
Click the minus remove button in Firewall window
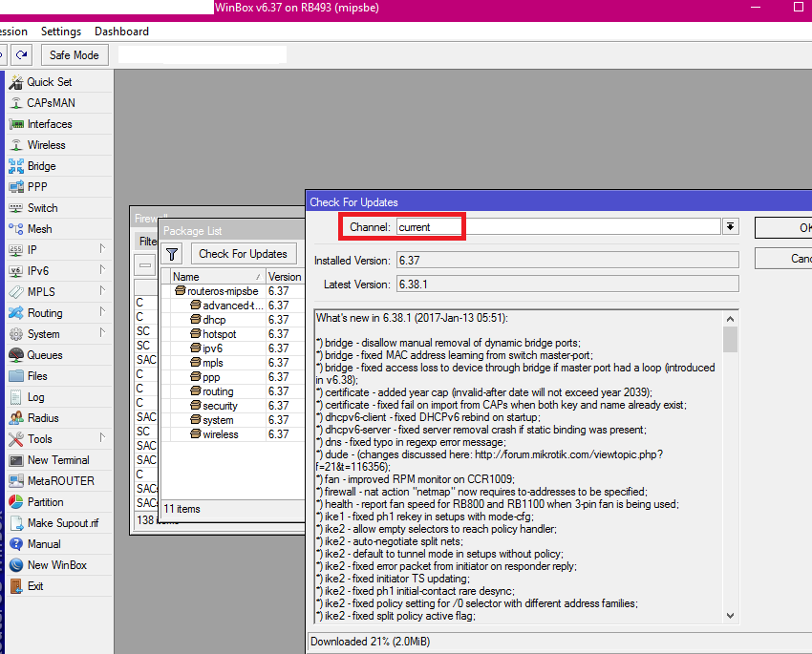click(x=145, y=264)
